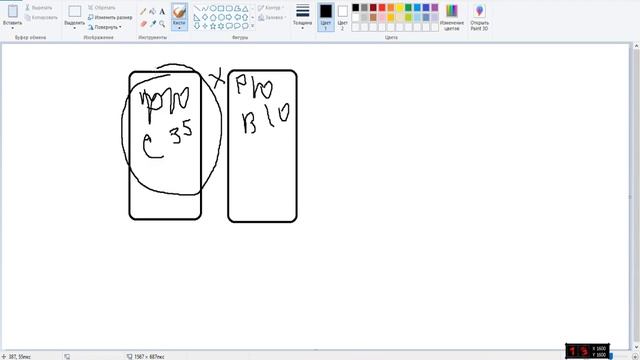Pick the green color swatch

[409, 8]
